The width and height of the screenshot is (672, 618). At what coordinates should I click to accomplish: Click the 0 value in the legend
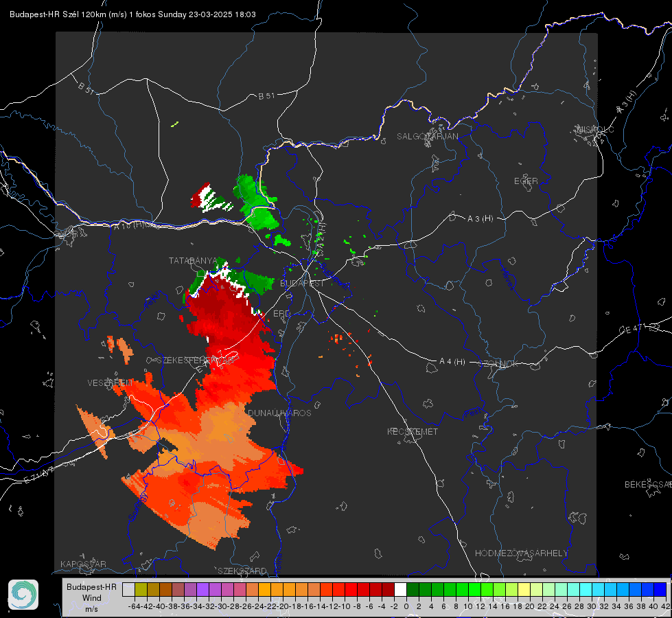(x=406, y=606)
